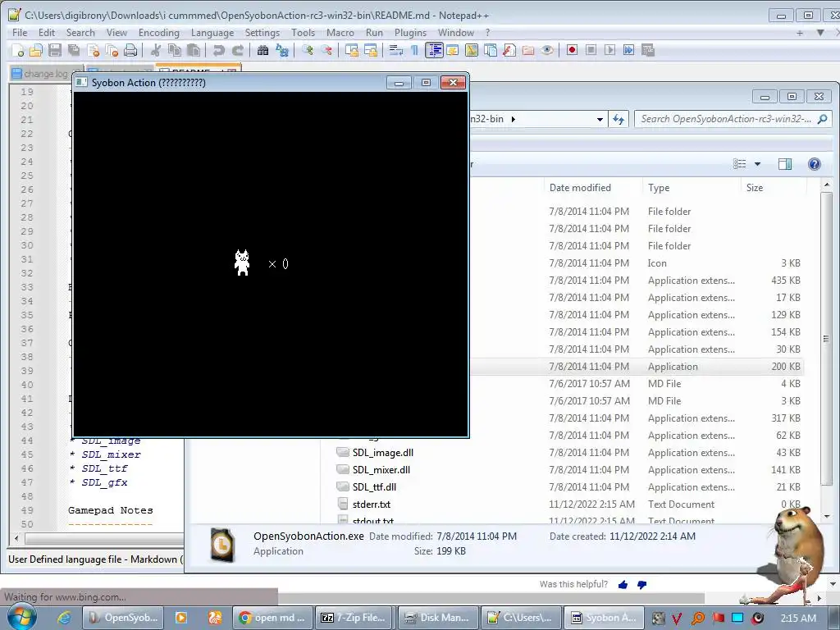The image size is (840, 630).
Task: Click the Explorer scrollbar up arrow
Action: click(x=827, y=185)
